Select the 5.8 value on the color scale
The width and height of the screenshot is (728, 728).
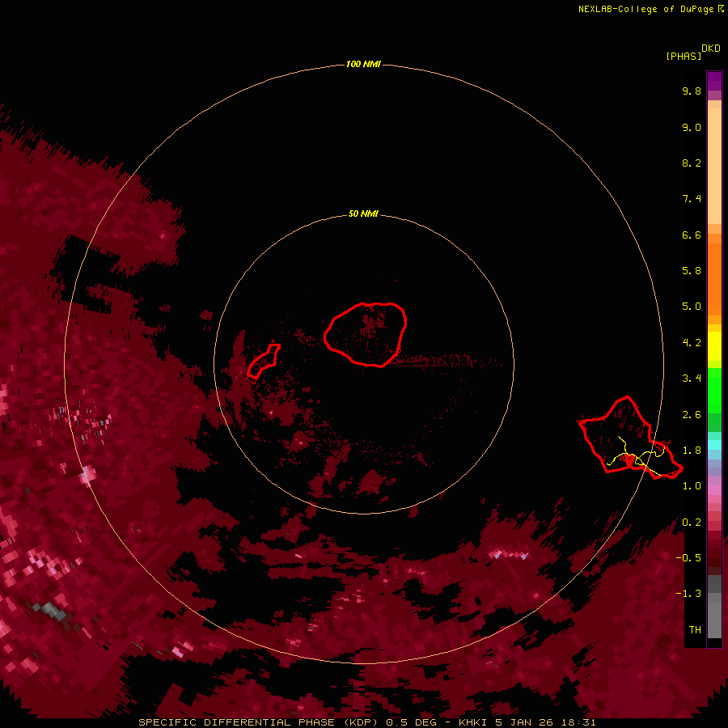pos(692,271)
